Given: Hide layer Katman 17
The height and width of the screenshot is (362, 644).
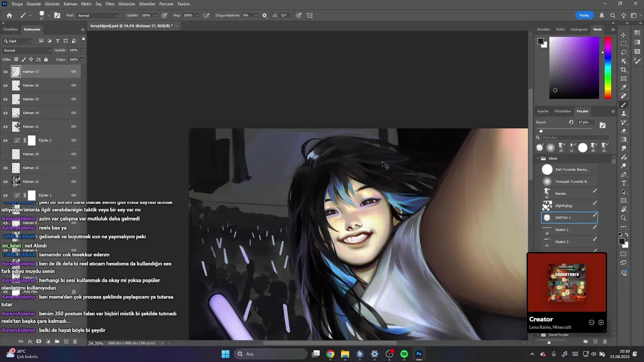Looking at the screenshot, I should tap(6, 72).
